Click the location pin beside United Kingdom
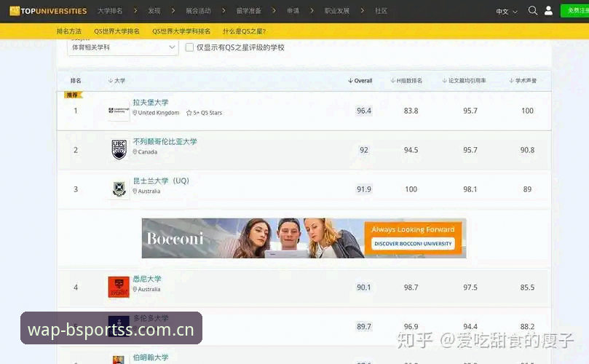This screenshot has width=589, height=364. [135, 112]
